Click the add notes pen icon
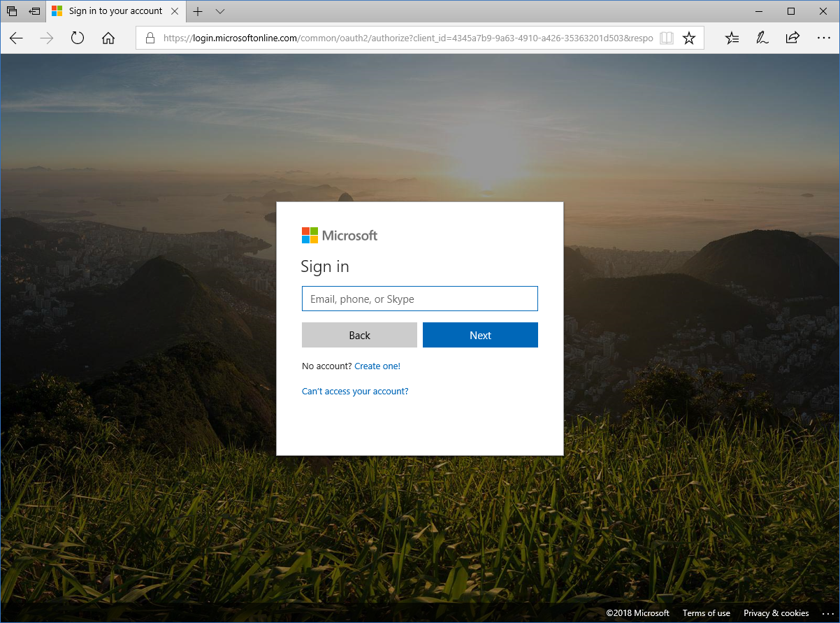This screenshot has height=623, width=840. pos(762,38)
